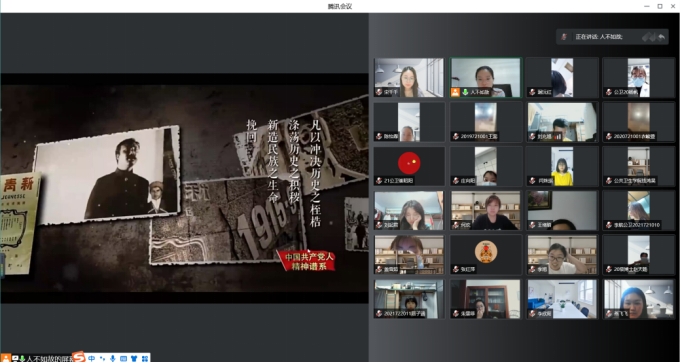The image size is (681, 363).
Task: Click the muted microphone icon in the speaking bar
Action: [564, 37]
